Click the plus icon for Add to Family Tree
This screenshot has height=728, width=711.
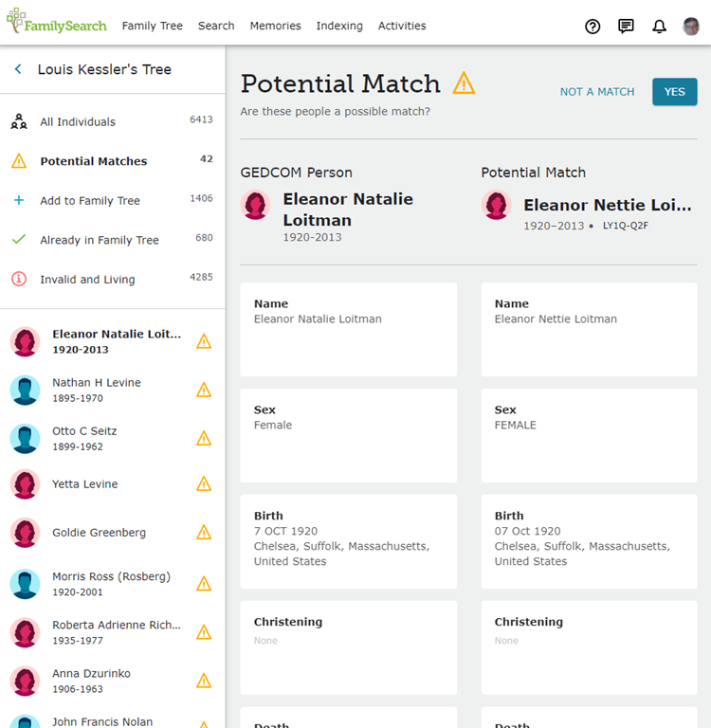pyautogui.click(x=19, y=200)
